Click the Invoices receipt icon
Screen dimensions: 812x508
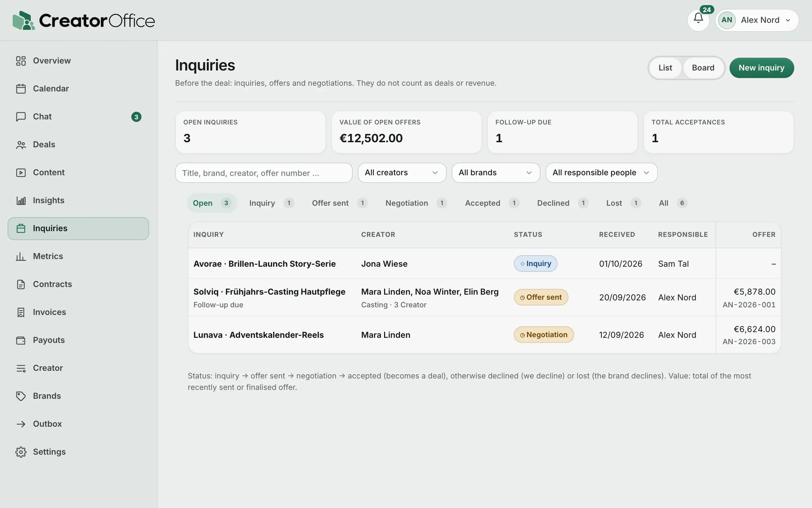(x=21, y=312)
